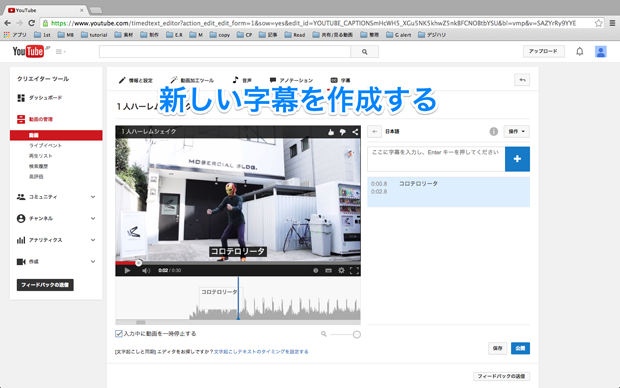Open the 操作 dropdown
The height and width of the screenshot is (388, 620).
tap(516, 131)
